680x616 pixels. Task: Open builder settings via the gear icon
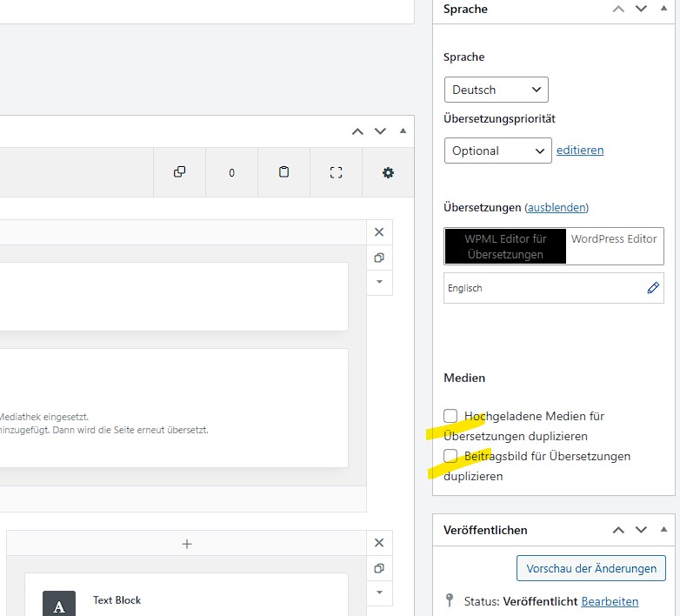(388, 172)
